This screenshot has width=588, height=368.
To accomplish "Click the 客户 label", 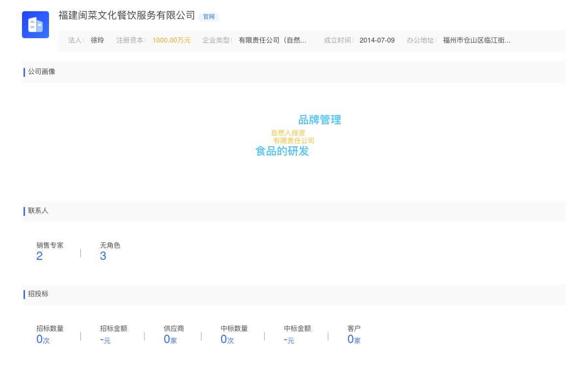I will [x=354, y=329].
